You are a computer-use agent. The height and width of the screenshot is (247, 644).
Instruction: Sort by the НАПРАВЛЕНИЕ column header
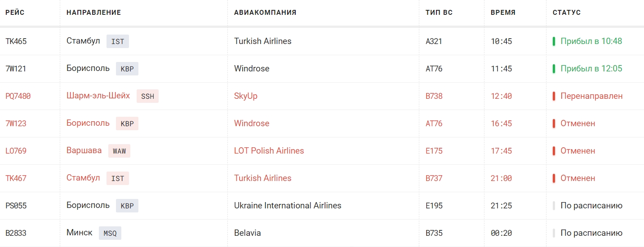[93, 13]
